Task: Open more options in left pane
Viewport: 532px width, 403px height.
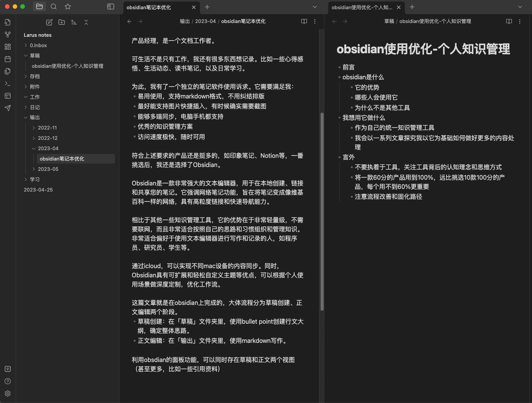Action: tap(315, 21)
